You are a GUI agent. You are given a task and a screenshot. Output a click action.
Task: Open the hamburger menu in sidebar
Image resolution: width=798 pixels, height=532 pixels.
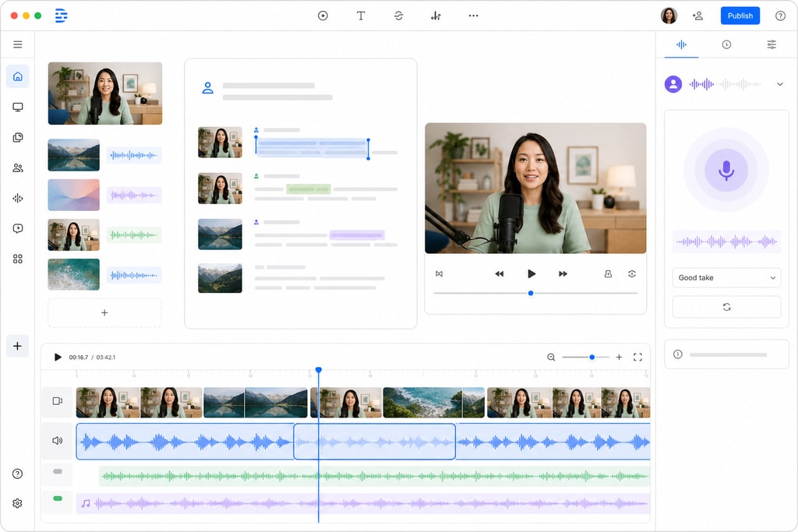tap(18, 44)
